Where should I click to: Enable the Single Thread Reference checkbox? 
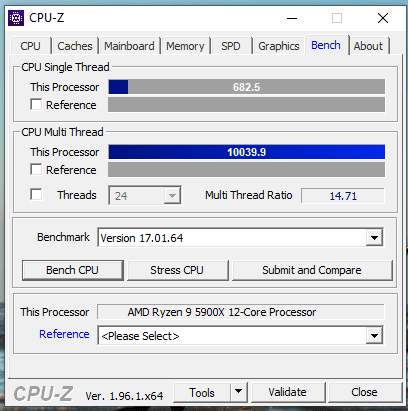pyautogui.click(x=36, y=104)
